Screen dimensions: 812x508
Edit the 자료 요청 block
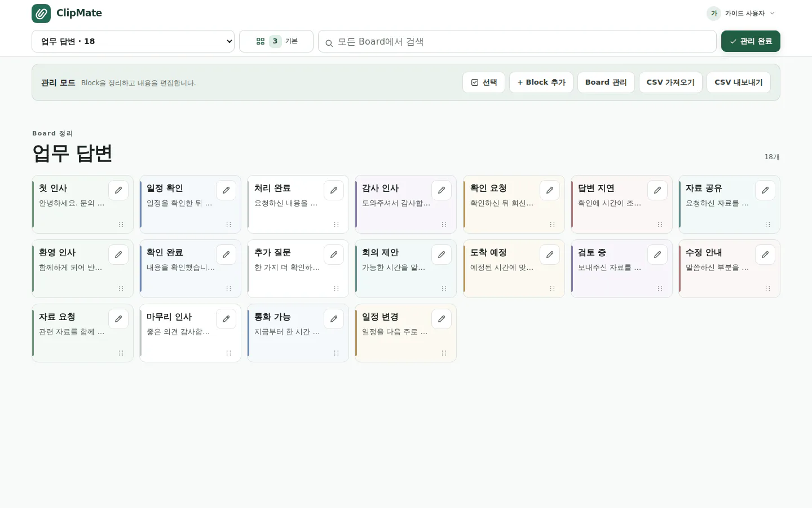tap(118, 319)
